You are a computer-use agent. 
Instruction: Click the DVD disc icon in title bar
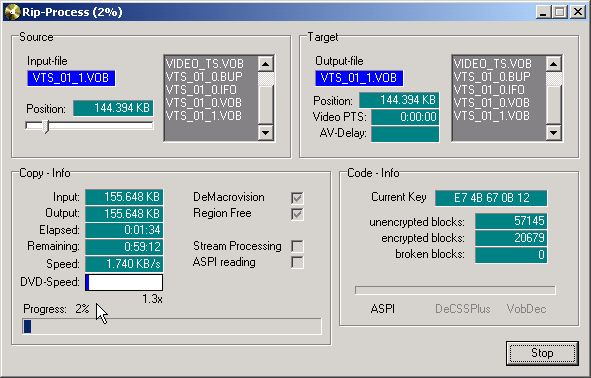click(12, 12)
